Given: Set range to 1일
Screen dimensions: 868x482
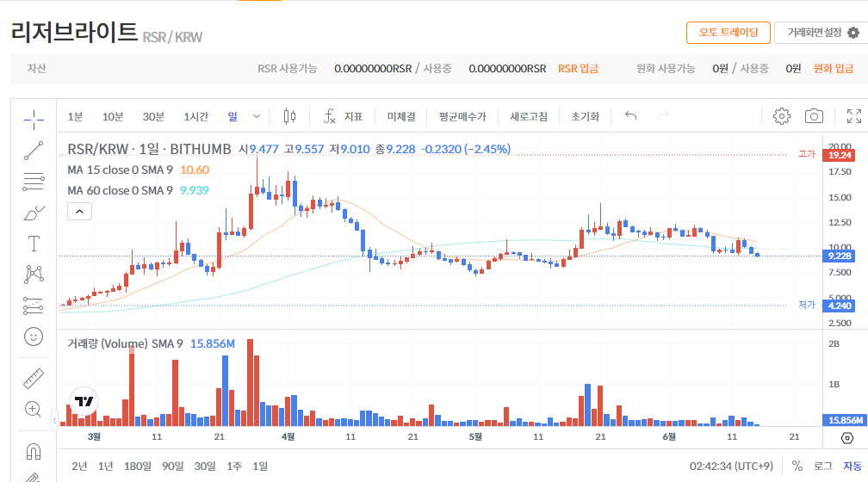Looking at the screenshot, I should pyautogui.click(x=260, y=466).
